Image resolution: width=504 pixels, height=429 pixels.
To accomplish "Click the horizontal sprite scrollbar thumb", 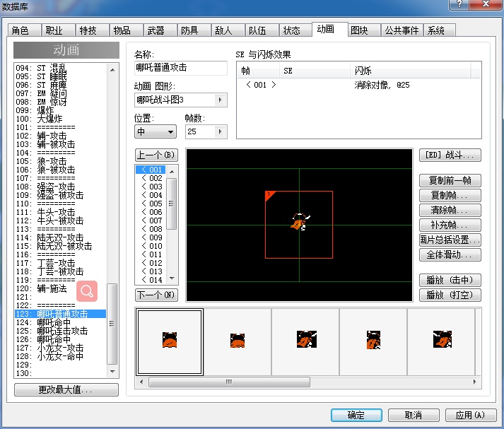I will pos(229,382).
